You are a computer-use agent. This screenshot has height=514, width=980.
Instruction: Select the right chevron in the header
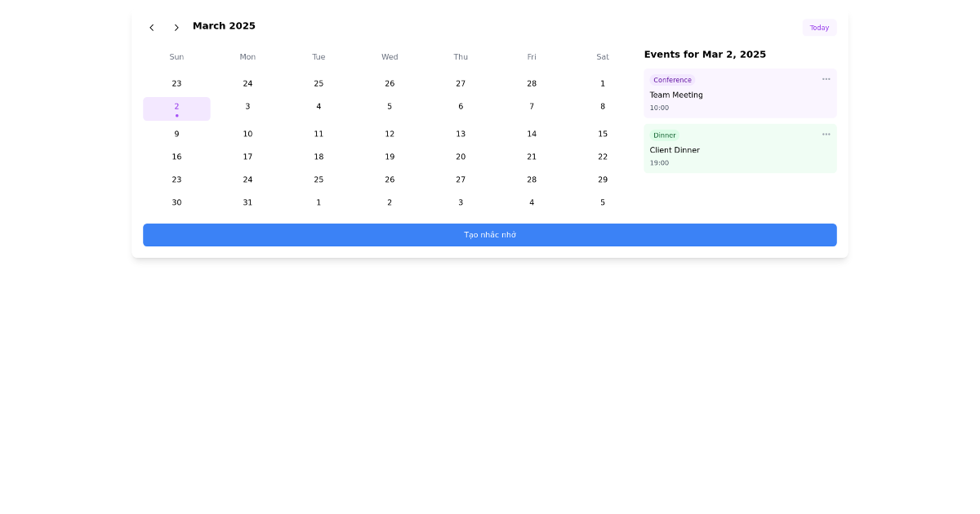[x=176, y=27]
